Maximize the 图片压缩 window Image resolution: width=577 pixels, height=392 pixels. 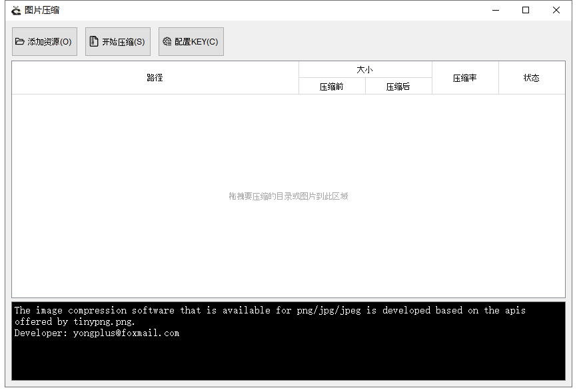tap(526, 10)
